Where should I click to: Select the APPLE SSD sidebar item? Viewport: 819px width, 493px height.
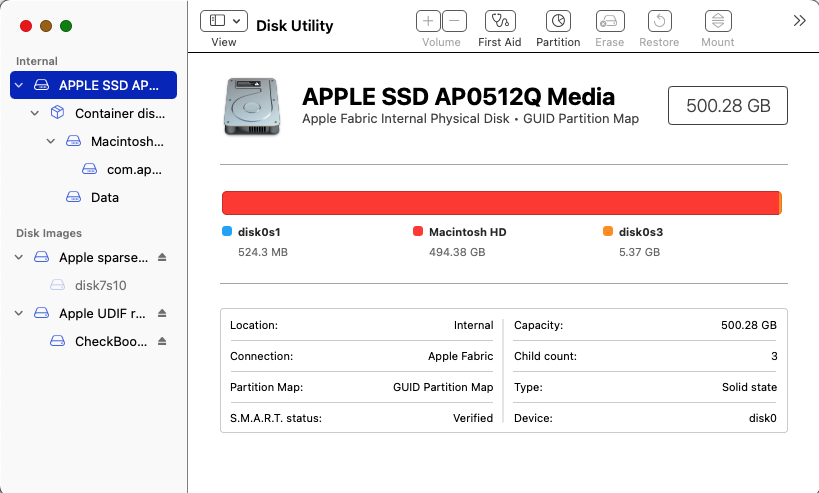click(93, 85)
